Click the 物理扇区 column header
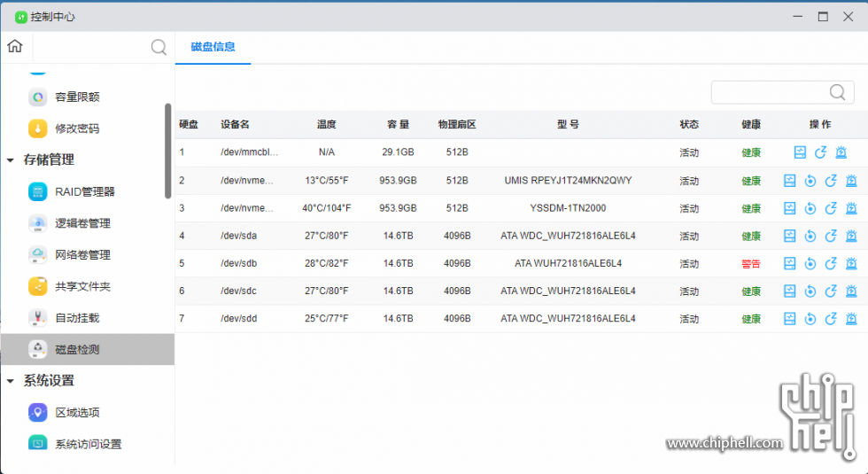The width and height of the screenshot is (868, 474). (457, 125)
